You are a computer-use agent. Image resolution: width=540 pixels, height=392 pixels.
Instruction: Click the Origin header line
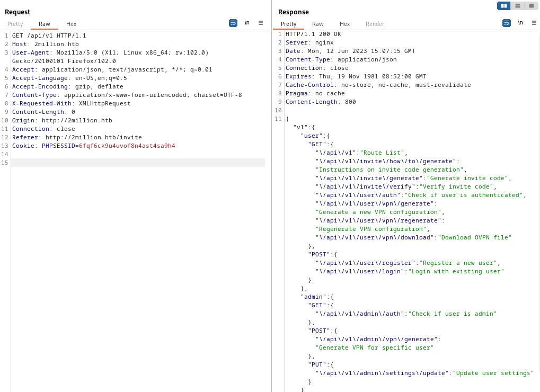62,120
